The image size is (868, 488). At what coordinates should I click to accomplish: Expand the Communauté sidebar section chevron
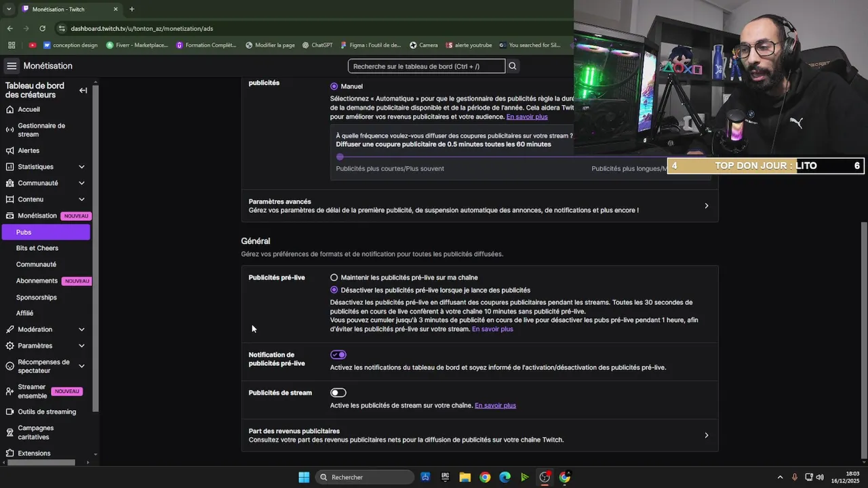pyautogui.click(x=81, y=183)
